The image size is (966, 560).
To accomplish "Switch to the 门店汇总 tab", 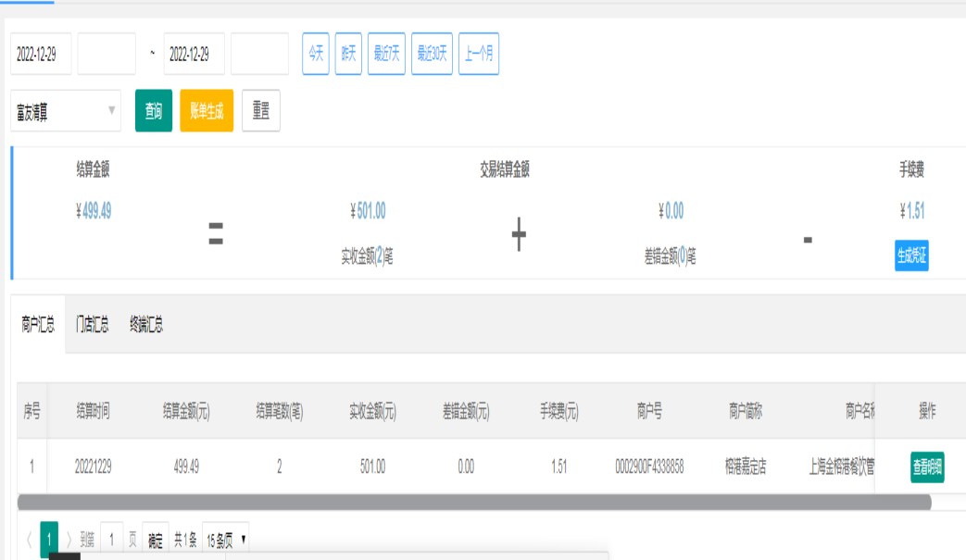I will coord(92,325).
